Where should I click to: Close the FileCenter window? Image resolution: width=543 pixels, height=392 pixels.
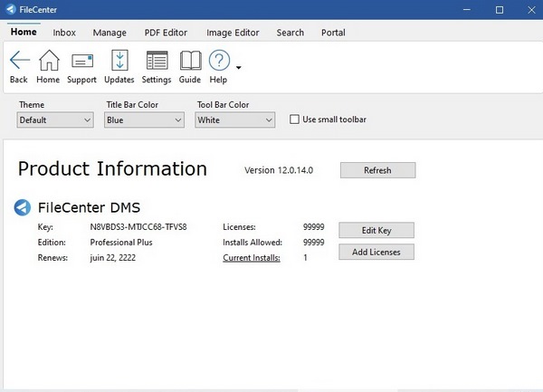[531, 10]
